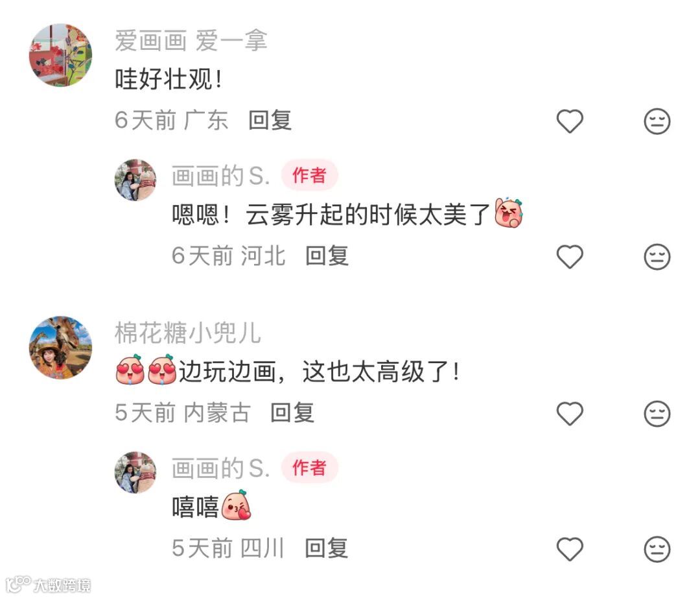The height and width of the screenshot is (598, 700).
Task: Open avatar of 爱画画 爱一拿
Action: [61, 55]
